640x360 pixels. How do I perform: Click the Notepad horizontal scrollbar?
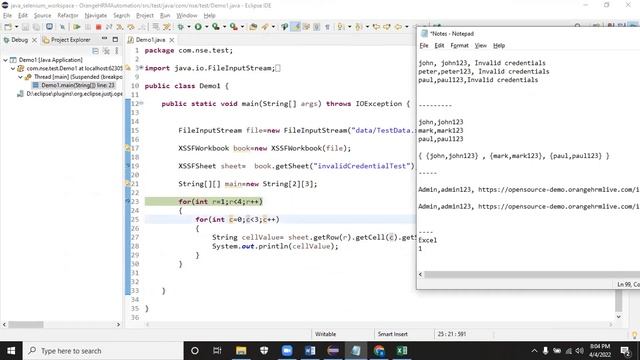point(531,274)
